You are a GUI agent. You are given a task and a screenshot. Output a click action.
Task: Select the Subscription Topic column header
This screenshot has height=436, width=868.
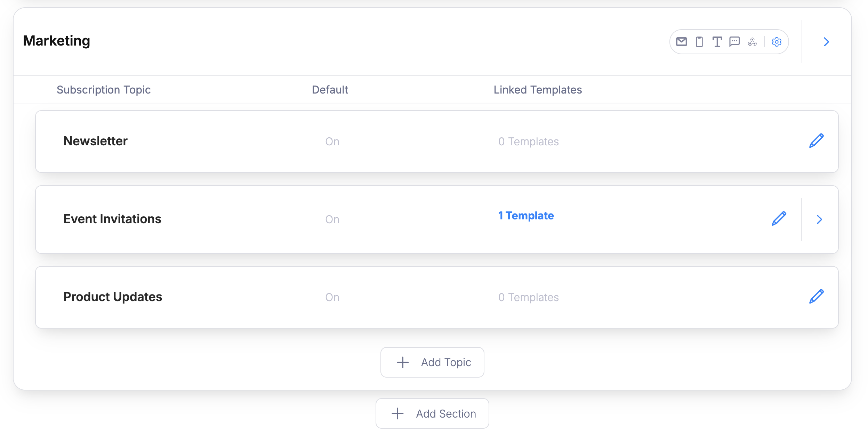pyautogui.click(x=104, y=90)
